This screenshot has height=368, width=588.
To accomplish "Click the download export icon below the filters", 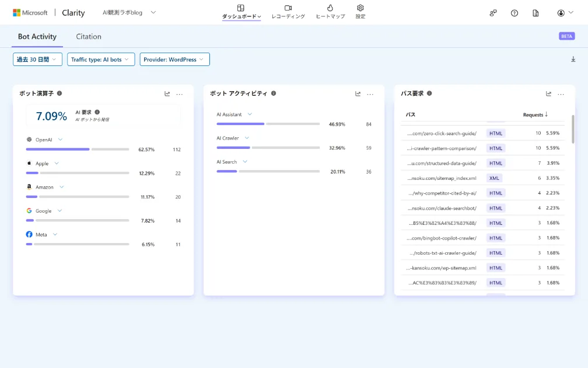I will 573,59.
